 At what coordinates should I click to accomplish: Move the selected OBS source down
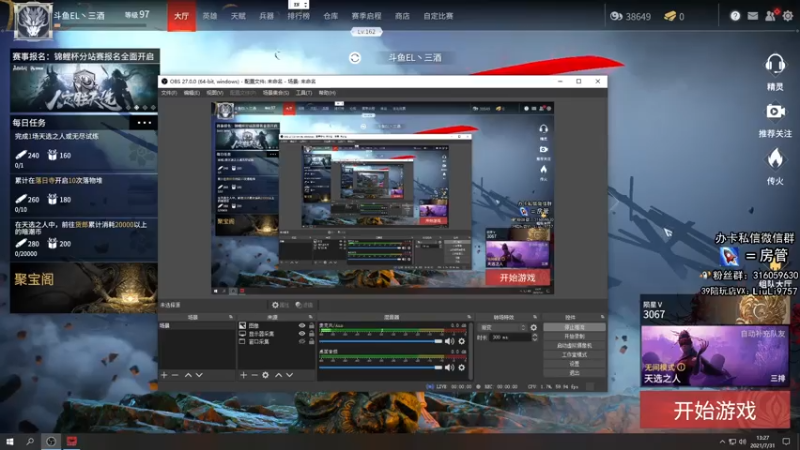[289, 375]
